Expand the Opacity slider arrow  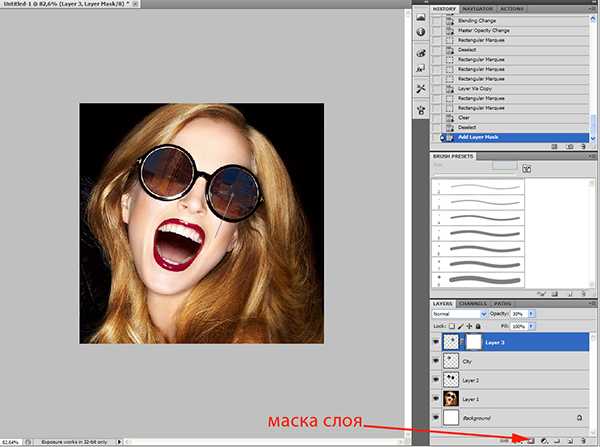pyautogui.click(x=530, y=313)
